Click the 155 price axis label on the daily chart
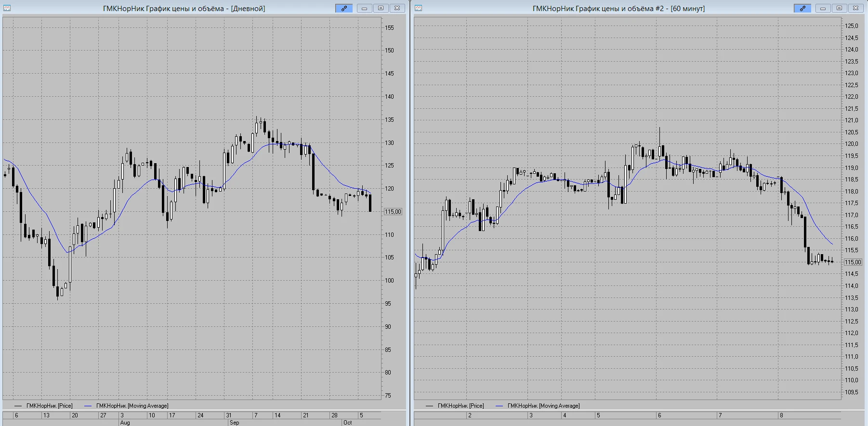868x426 pixels. [389, 28]
